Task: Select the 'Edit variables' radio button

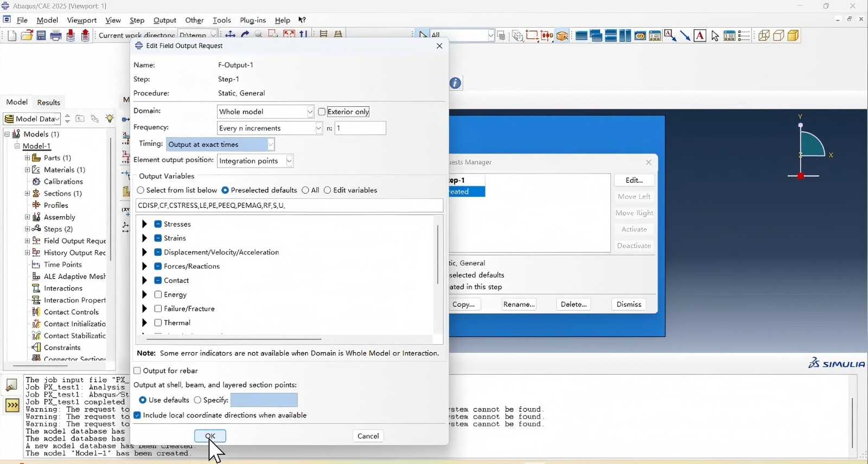Action: (x=328, y=190)
